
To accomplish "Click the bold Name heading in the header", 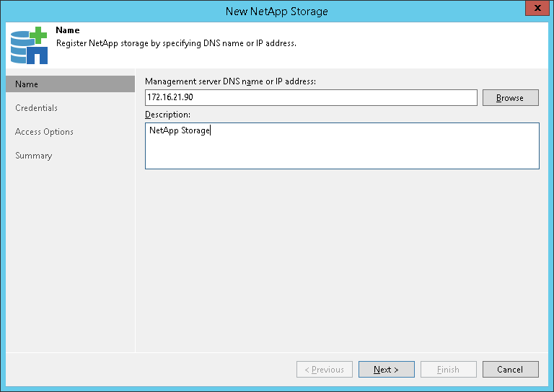I will [x=68, y=31].
